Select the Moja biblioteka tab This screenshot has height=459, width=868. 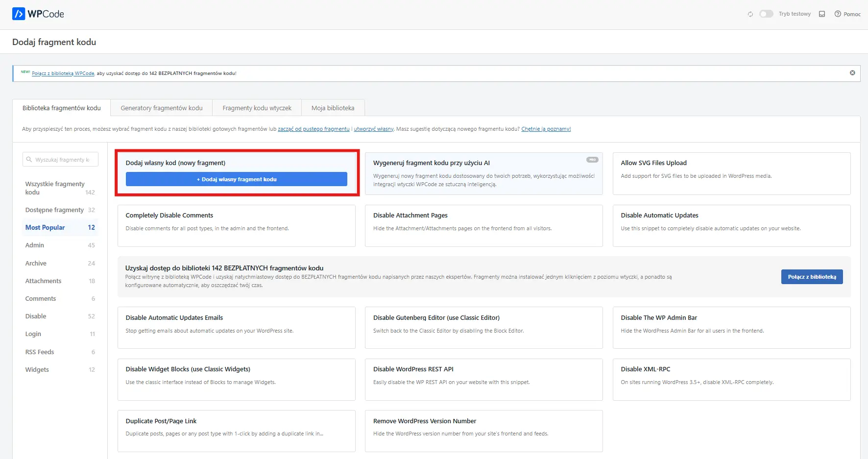click(333, 108)
